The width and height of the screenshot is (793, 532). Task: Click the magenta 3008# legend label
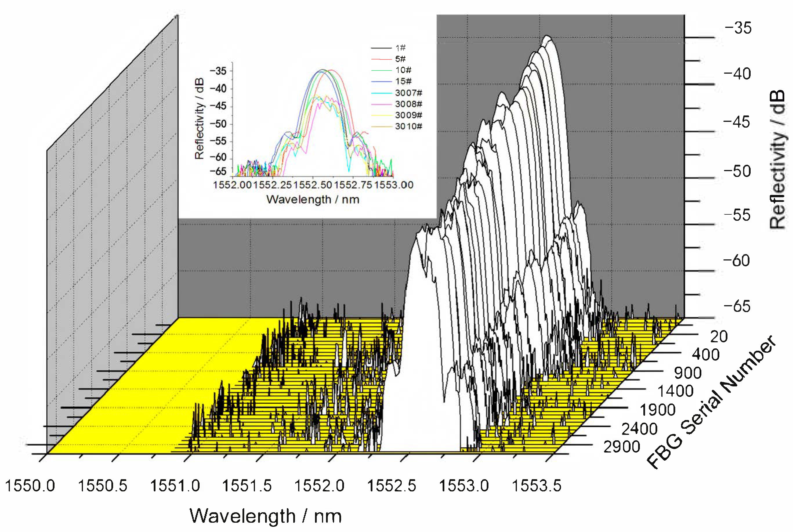coord(408,104)
